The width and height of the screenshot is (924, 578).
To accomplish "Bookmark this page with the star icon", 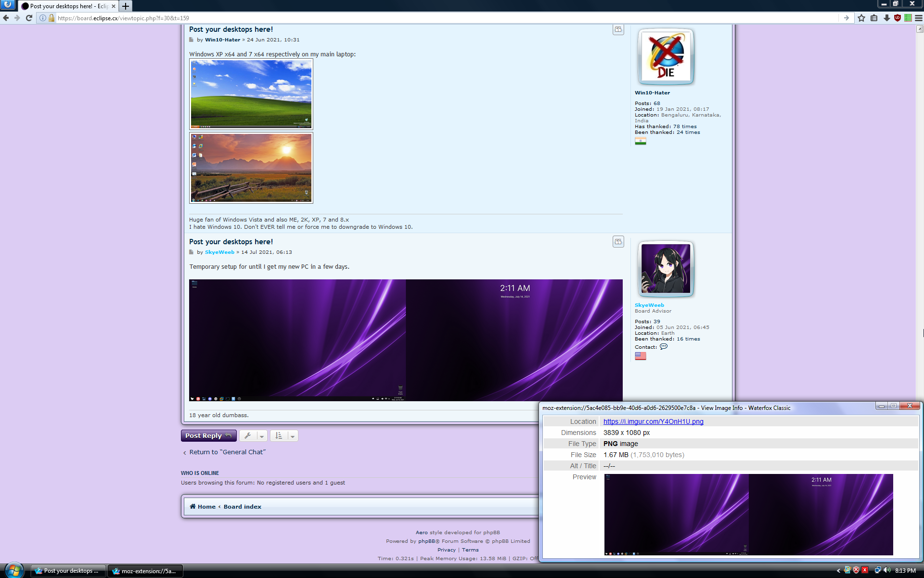I will click(861, 18).
